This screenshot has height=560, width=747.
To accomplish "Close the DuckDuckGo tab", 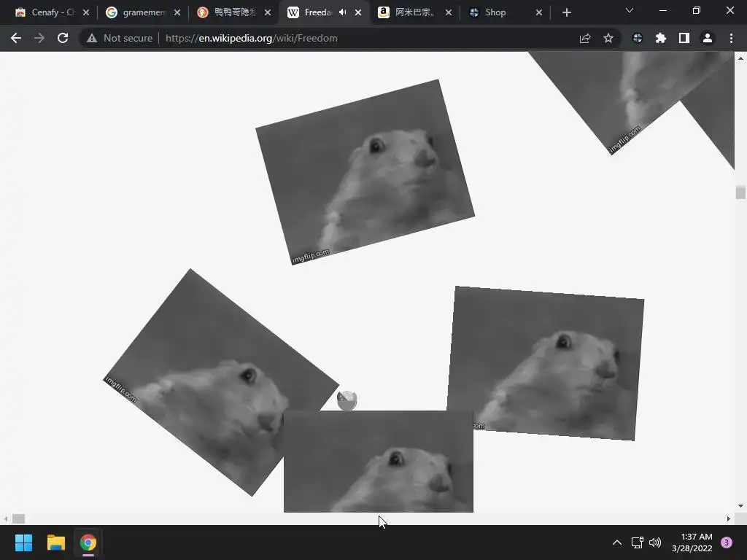I will [268, 12].
